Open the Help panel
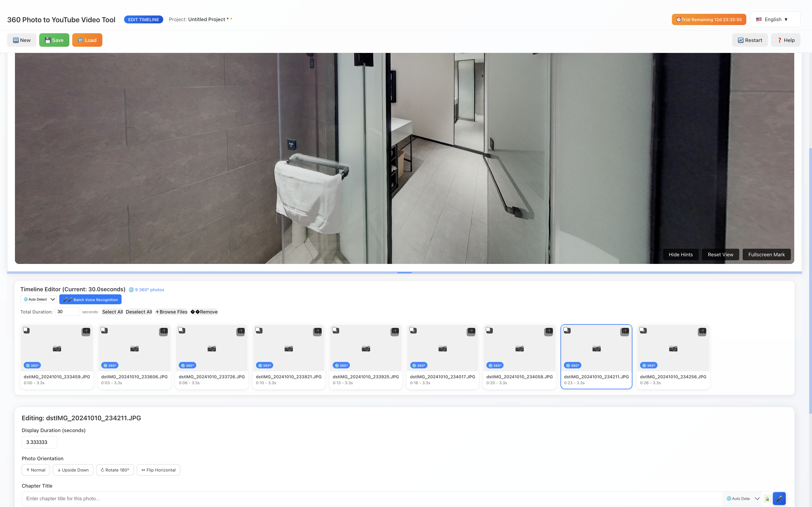The width and height of the screenshot is (812, 507). (x=785, y=40)
